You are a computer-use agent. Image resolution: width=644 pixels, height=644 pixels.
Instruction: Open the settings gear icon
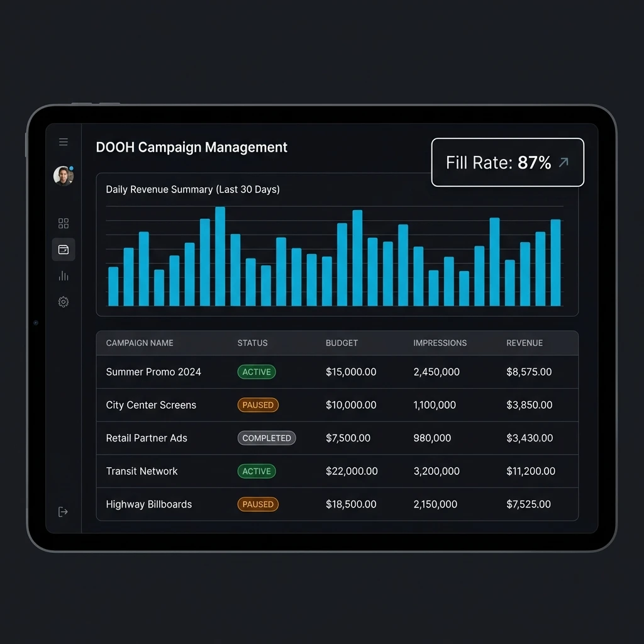coord(63,302)
